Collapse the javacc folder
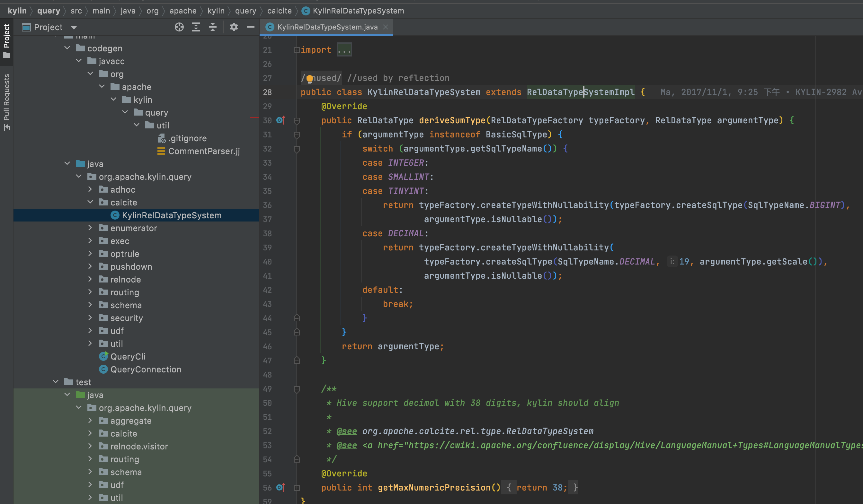The width and height of the screenshot is (863, 504). pos(79,61)
